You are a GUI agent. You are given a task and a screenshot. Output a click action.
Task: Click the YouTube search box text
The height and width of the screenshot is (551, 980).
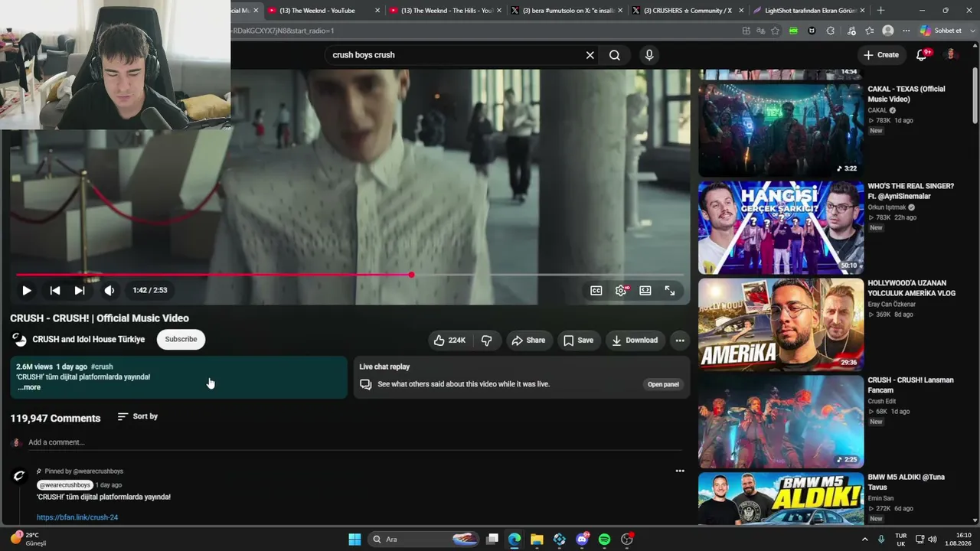pyautogui.click(x=364, y=55)
